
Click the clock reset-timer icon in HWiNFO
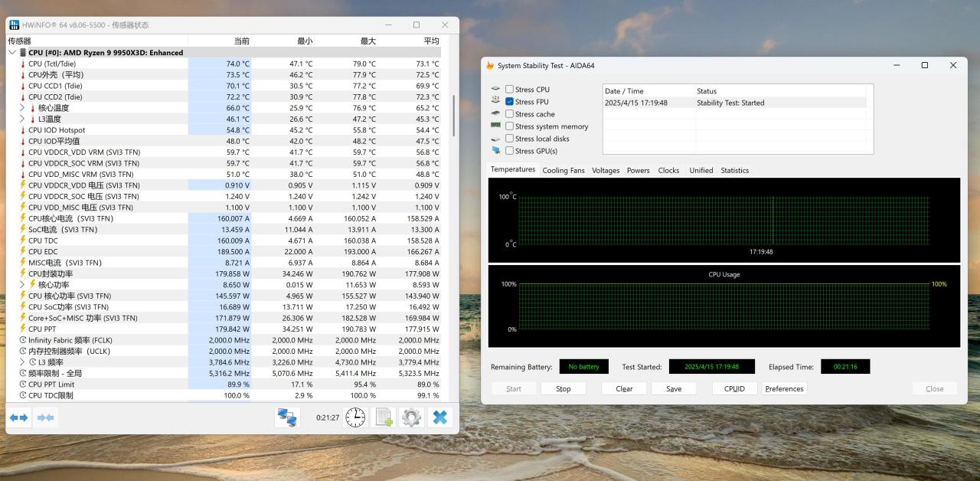pyautogui.click(x=355, y=417)
